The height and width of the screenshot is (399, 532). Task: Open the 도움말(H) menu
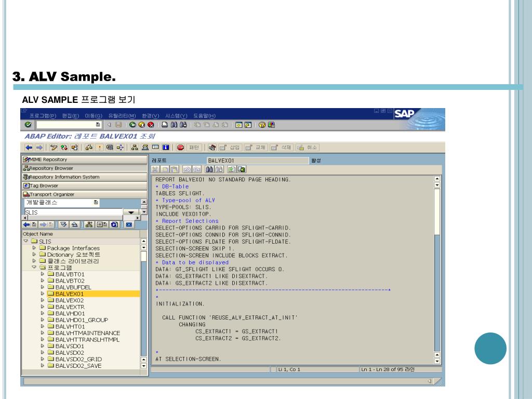tap(204, 116)
